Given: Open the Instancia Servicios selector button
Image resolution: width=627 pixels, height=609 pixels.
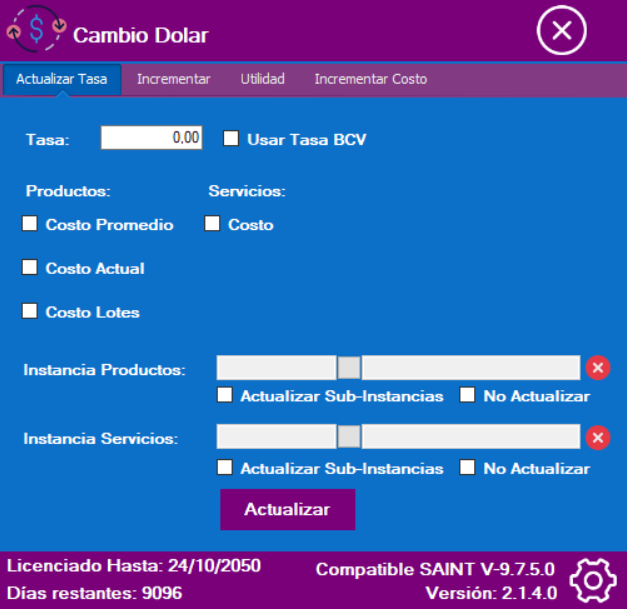Looking at the screenshot, I should (349, 437).
